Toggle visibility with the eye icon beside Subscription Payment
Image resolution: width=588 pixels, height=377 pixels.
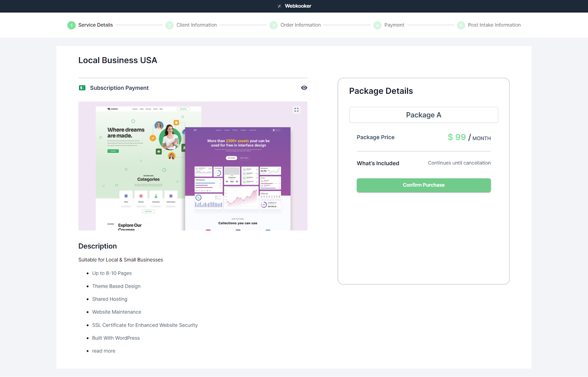tap(304, 88)
